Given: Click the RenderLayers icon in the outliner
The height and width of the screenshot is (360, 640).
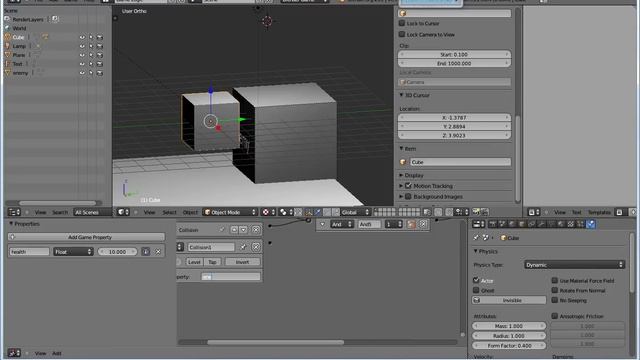Looking at the screenshot, I should pyautogui.click(x=7, y=19).
